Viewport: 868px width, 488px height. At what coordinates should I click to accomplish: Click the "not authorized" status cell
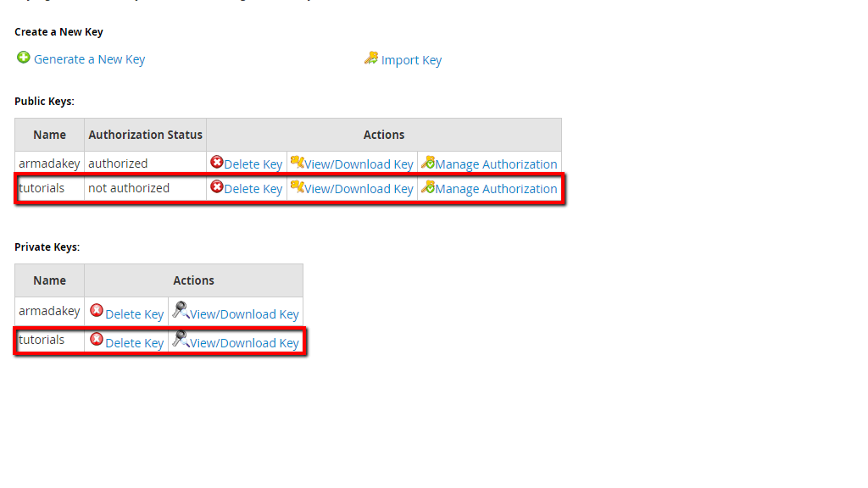[129, 188]
